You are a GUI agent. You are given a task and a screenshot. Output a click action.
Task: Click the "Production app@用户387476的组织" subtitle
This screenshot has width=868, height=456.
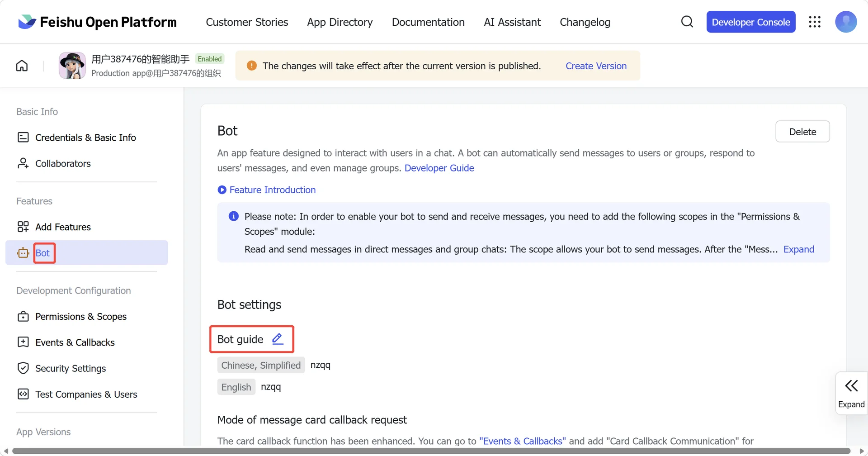(156, 73)
